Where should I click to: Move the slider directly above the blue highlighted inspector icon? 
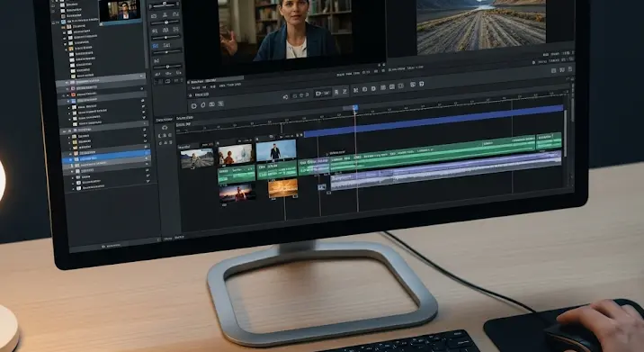click(165, 38)
